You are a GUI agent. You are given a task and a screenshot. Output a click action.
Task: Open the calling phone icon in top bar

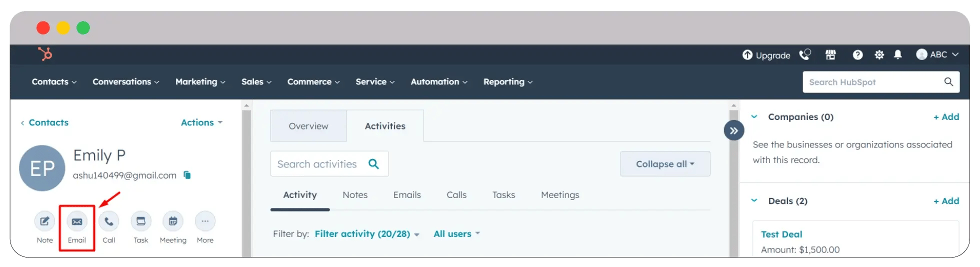click(x=805, y=54)
